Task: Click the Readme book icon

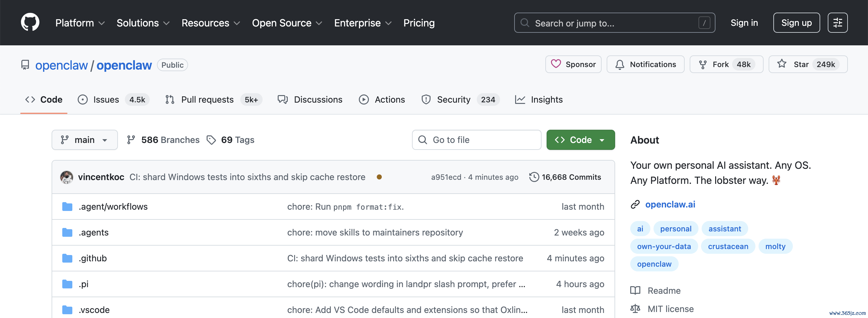Action: point(635,290)
